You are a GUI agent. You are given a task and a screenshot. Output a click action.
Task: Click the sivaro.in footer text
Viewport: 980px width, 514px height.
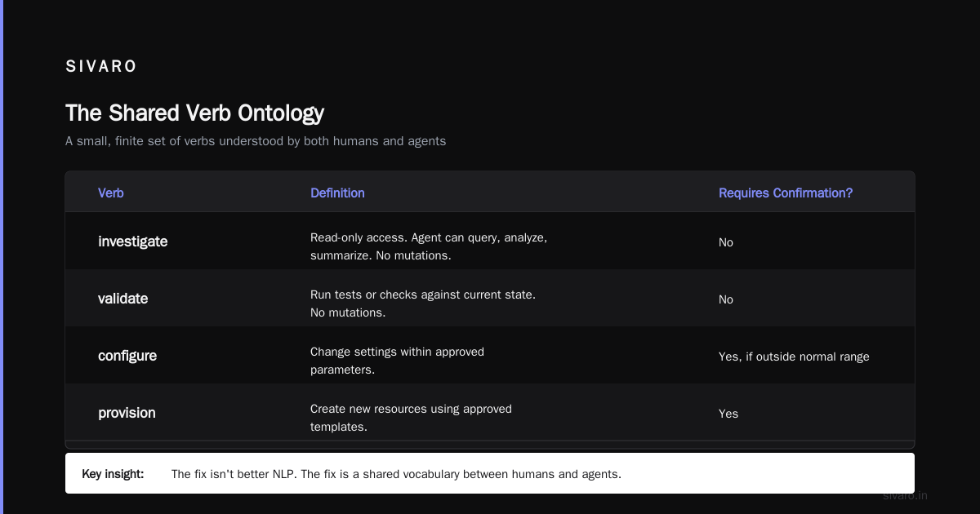coord(906,495)
